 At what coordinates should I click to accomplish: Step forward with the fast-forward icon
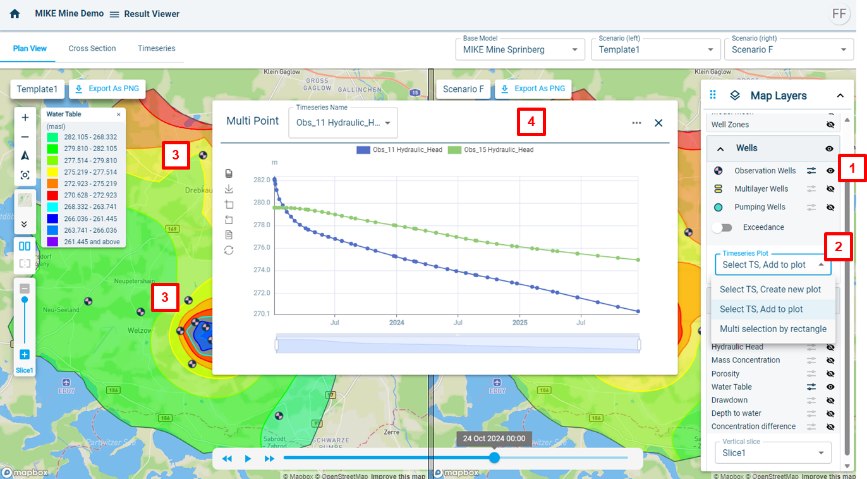[x=269, y=458]
